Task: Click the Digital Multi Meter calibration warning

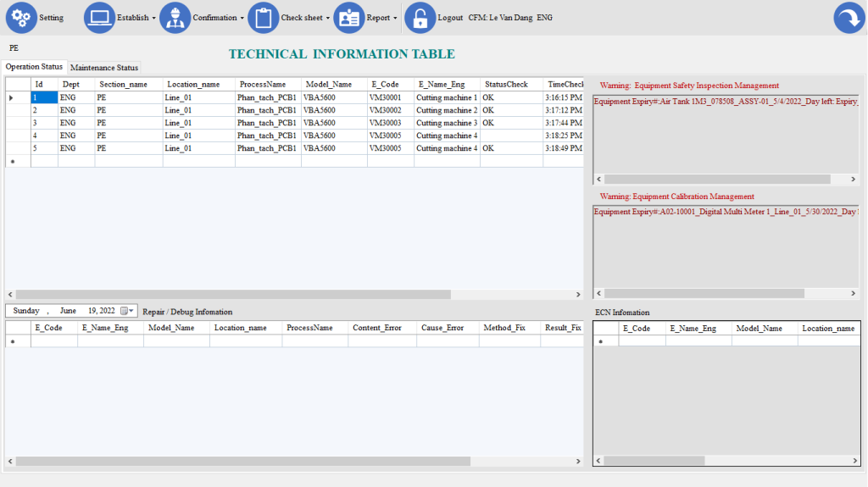Action: click(x=725, y=212)
